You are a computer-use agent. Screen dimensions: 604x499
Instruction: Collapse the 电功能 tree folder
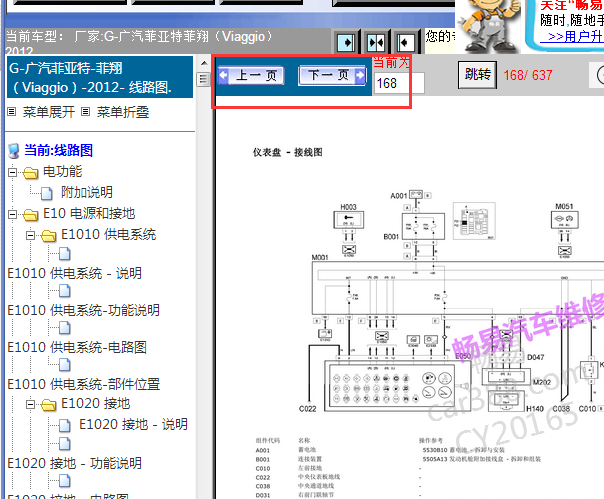pos(12,172)
